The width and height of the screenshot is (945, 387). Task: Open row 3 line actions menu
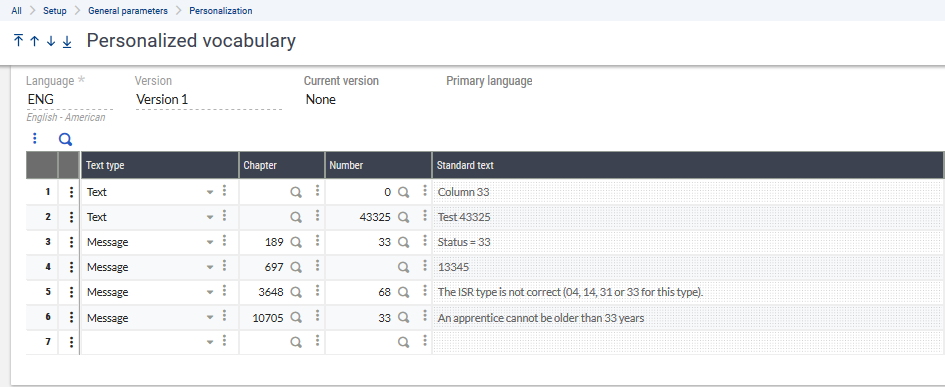(x=71, y=242)
